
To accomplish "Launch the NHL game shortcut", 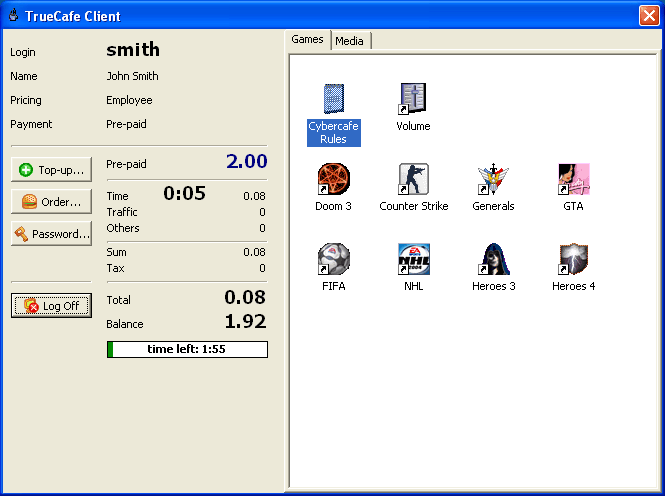I will [x=413, y=260].
